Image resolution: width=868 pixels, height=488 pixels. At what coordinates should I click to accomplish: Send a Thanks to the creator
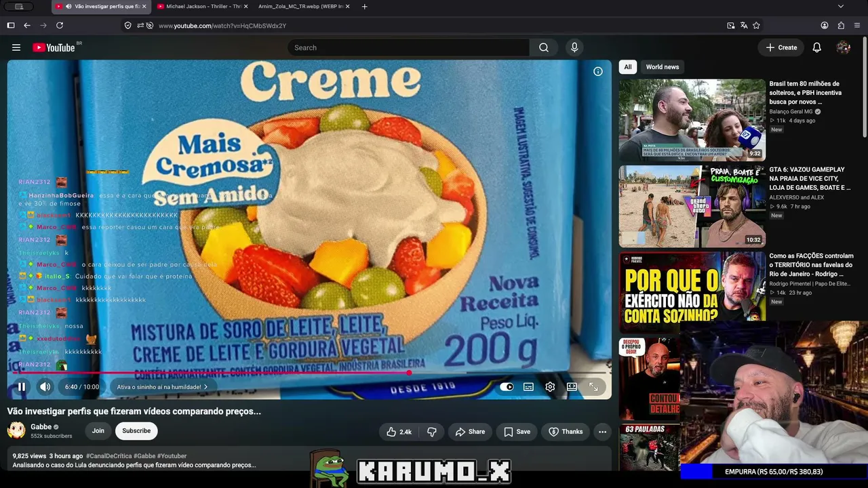coord(566,432)
